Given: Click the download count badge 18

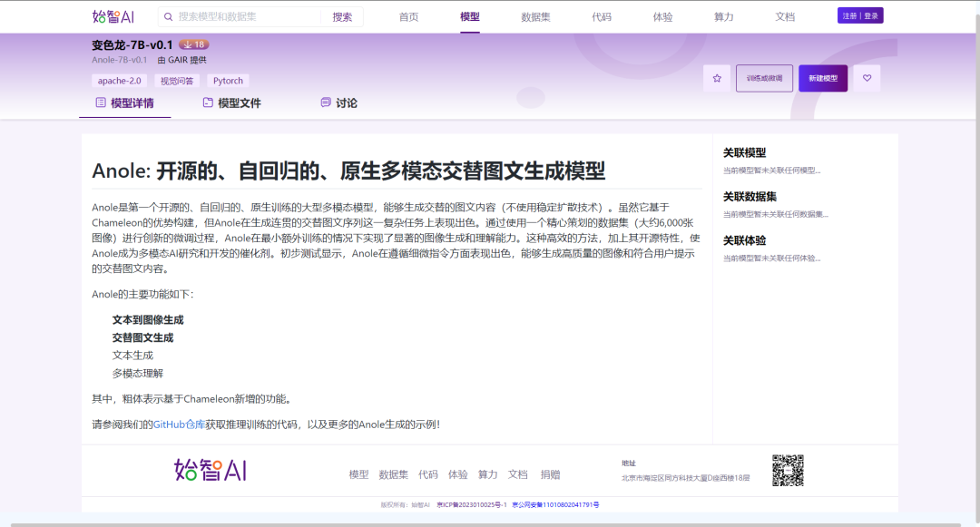Looking at the screenshot, I should point(194,45).
